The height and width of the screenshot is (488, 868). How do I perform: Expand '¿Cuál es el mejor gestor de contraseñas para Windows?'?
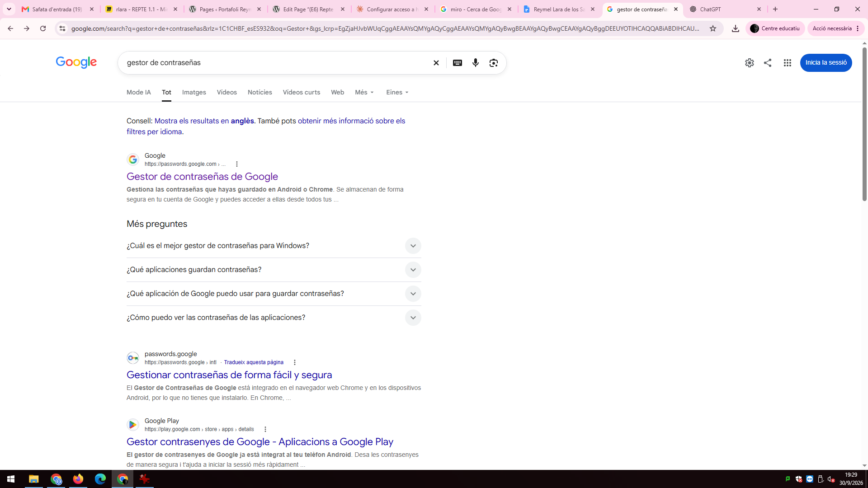click(274, 246)
